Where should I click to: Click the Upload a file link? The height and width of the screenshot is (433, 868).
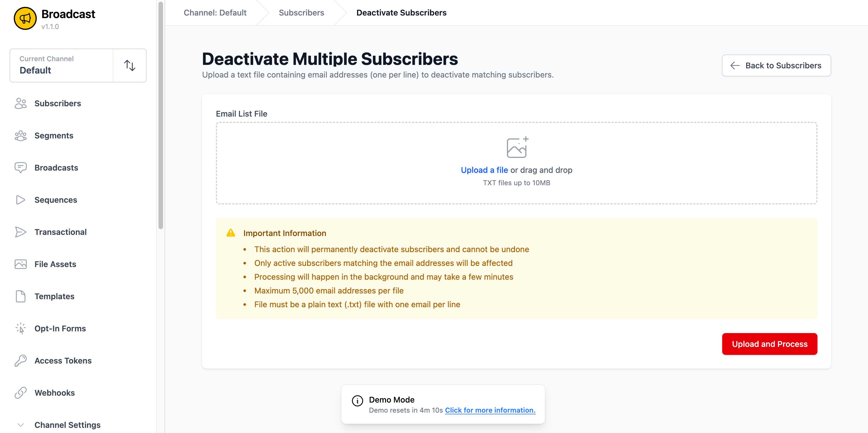click(x=484, y=170)
